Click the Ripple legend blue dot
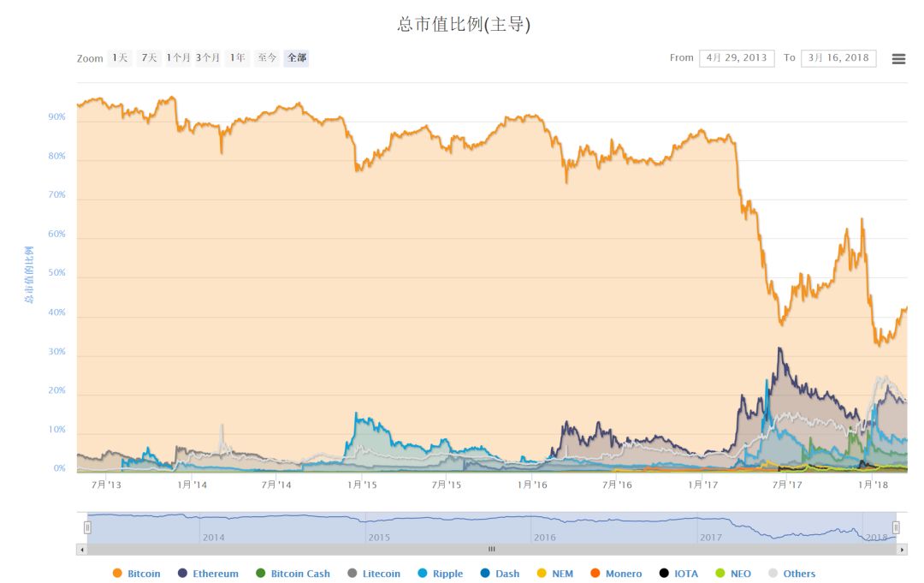This screenshot has height=583, width=924. (x=423, y=574)
